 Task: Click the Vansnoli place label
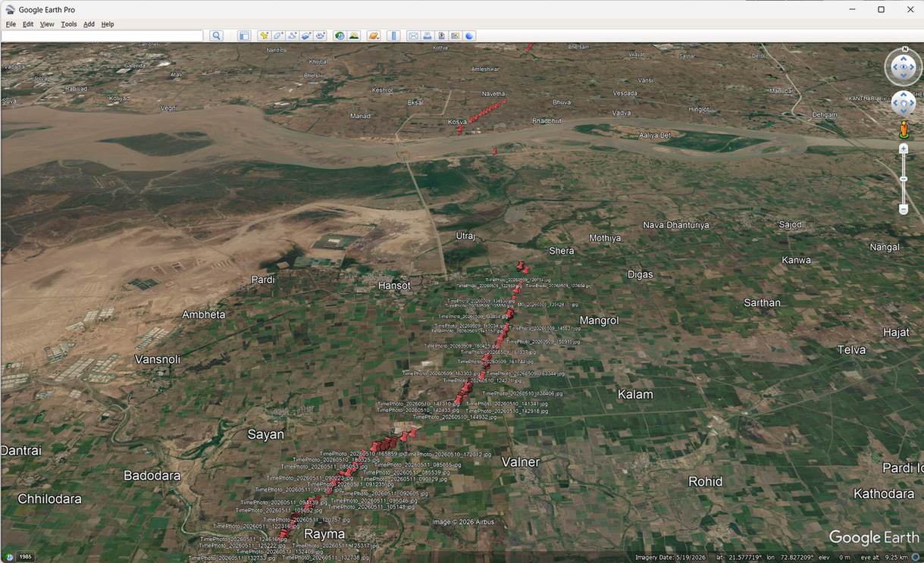tap(158, 359)
